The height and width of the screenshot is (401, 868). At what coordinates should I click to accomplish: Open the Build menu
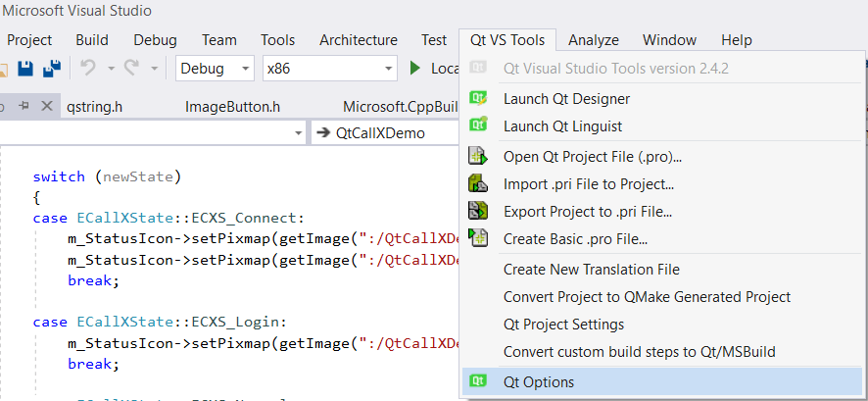[x=92, y=40]
